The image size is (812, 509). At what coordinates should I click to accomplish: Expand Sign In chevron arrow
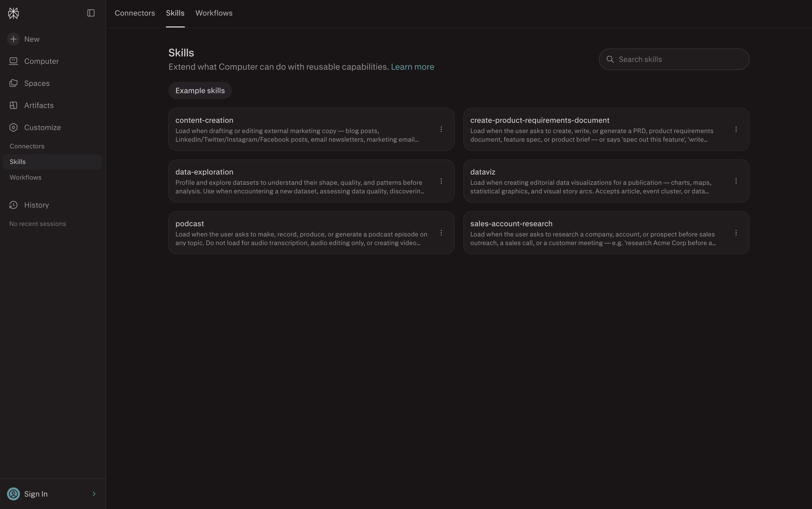[x=94, y=494]
